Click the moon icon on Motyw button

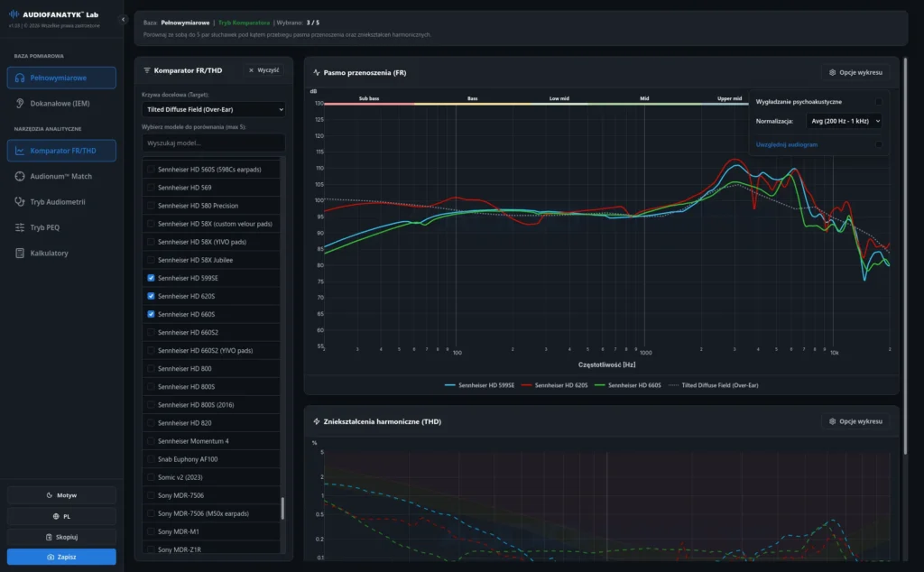(50, 495)
